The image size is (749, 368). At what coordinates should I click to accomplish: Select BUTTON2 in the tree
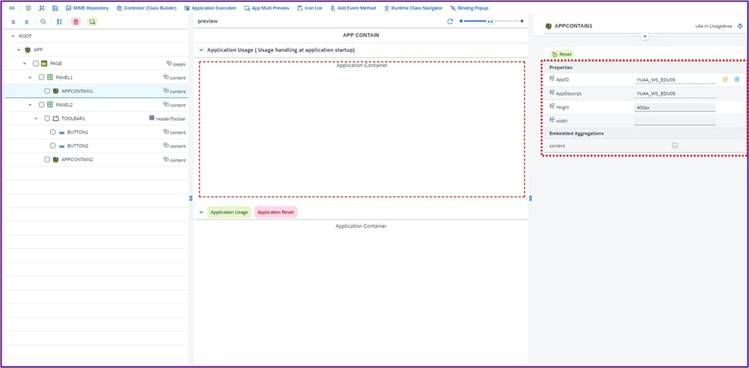point(77,146)
